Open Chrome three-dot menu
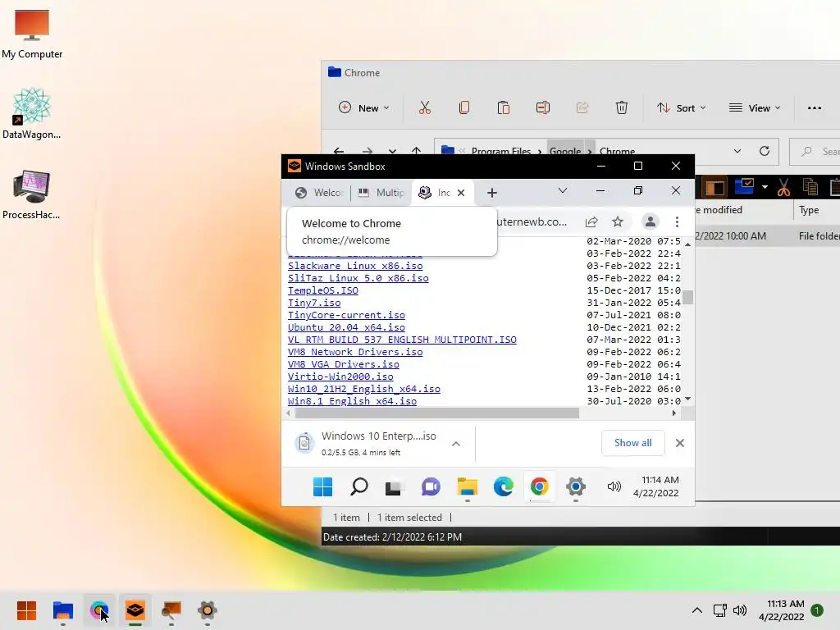Viewport: 840px width, 630px height. coord(677,221)
